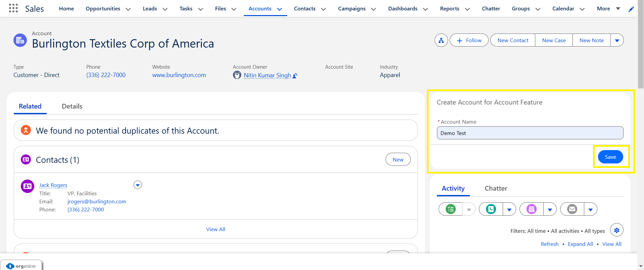Open the Dashboards tab dropdown chevron

425,9
